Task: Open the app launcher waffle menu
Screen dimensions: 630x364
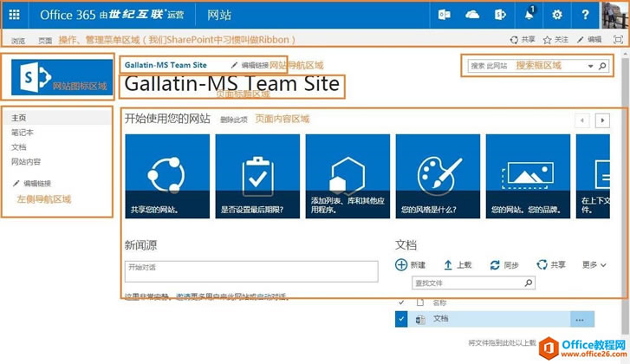Action: [14, 15]
